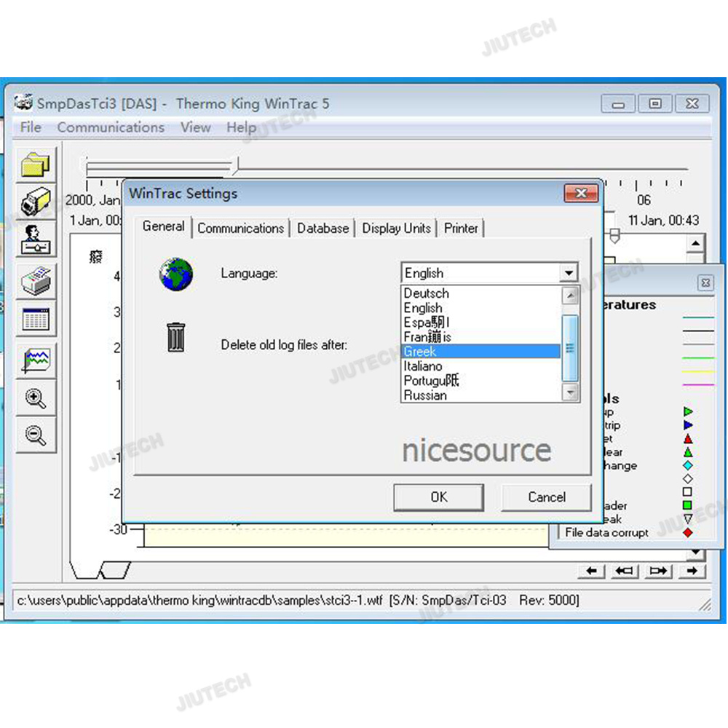This screenshot has width=728, height=728.
Task: Zoom in with the magnifier plus icon
Action: tap(36, 398)
